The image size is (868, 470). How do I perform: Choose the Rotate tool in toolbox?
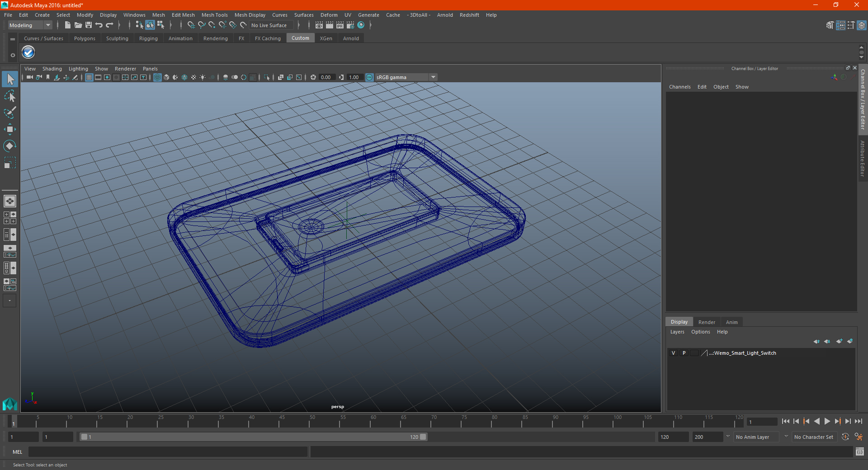(10, 146)
